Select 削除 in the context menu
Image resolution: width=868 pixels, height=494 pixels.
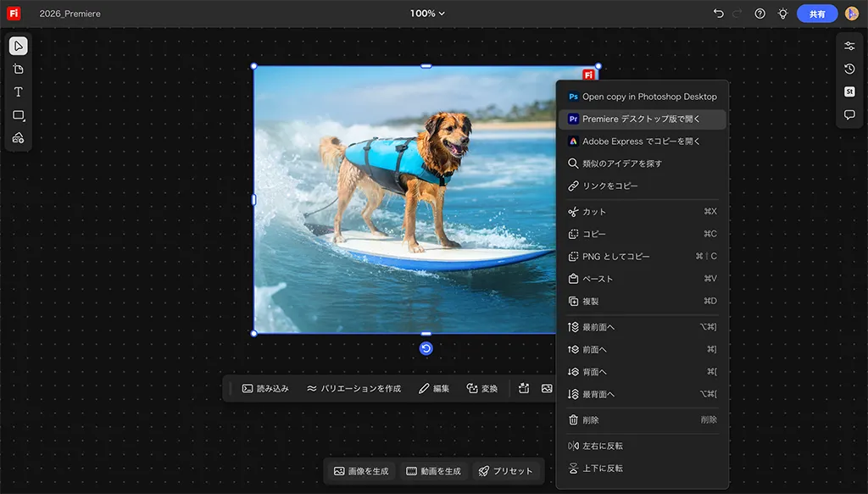[590, 419]
